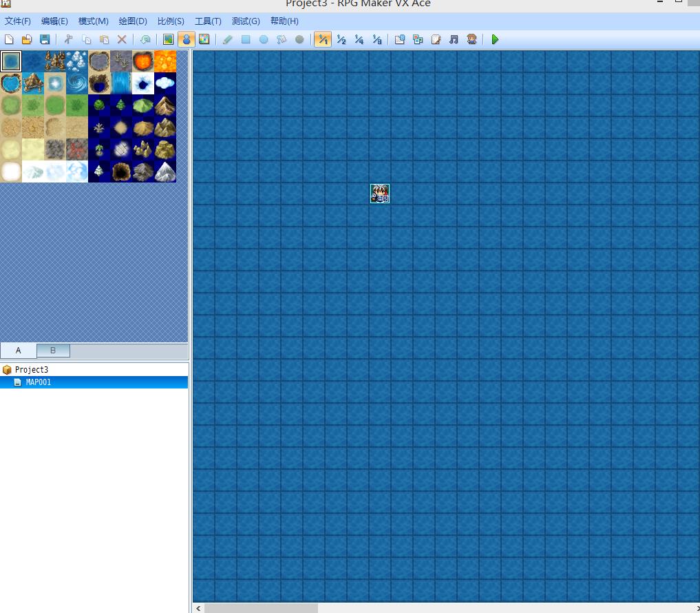Select the Ellipse drawing tool
Screen dimensions: 700x613
[264, 40]
